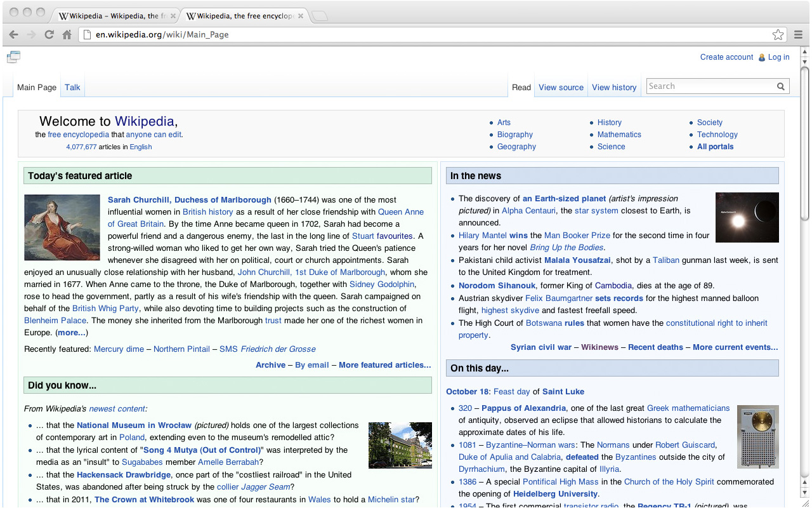This screenshot has height=508, width=812.
Task: Open the Technology portal link
Action: [717, 135]
